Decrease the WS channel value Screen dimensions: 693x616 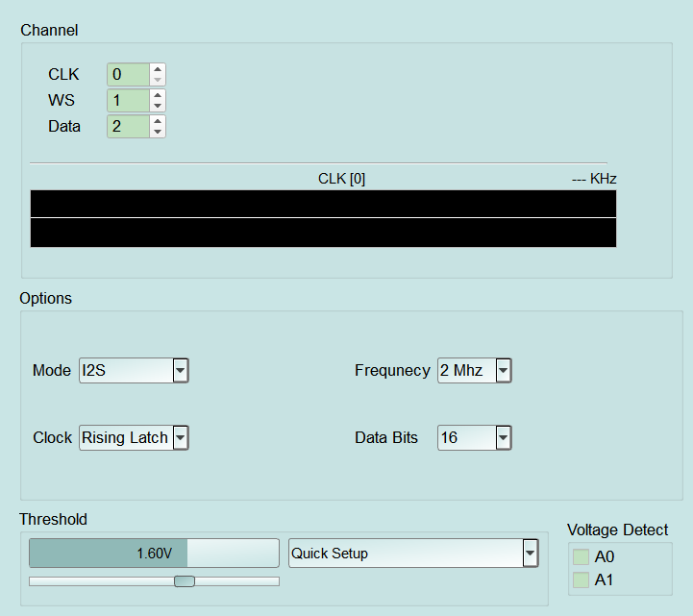158,106
